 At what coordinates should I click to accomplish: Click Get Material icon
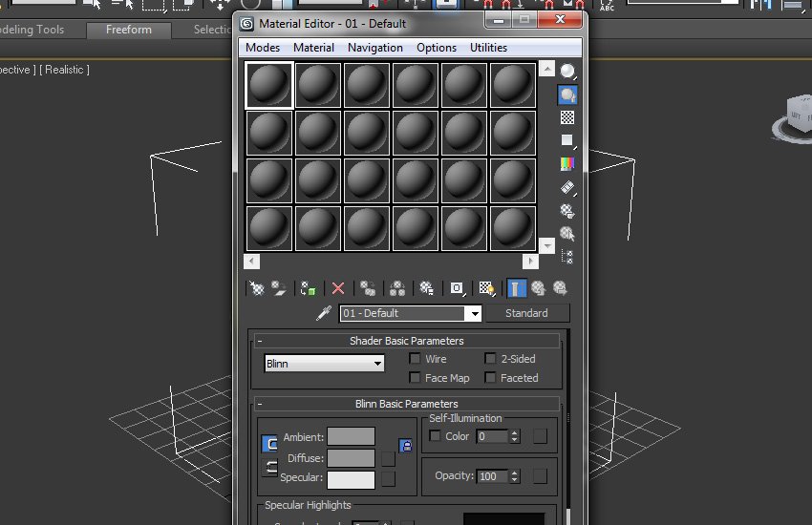pos(256,288)
